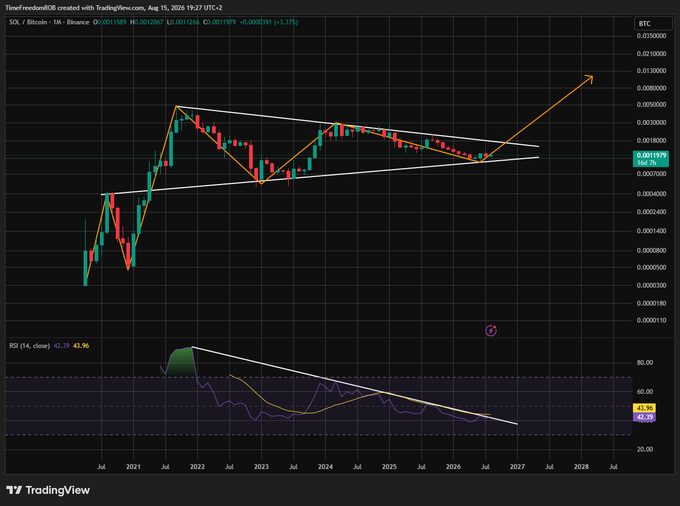Click the yellow 43.96 RSI axis label
The image size is (680, 506).
pyautogui.click(x=644, y=408)
